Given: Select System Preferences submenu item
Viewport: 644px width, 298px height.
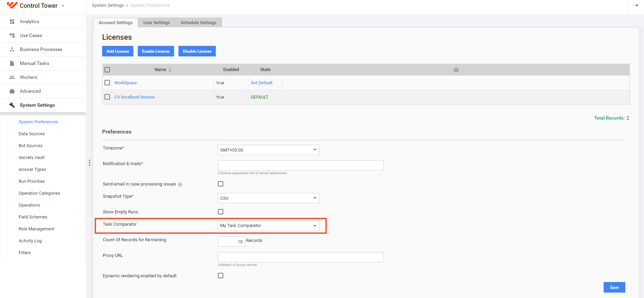Looking at the screenshot, I should click(38, 122).
